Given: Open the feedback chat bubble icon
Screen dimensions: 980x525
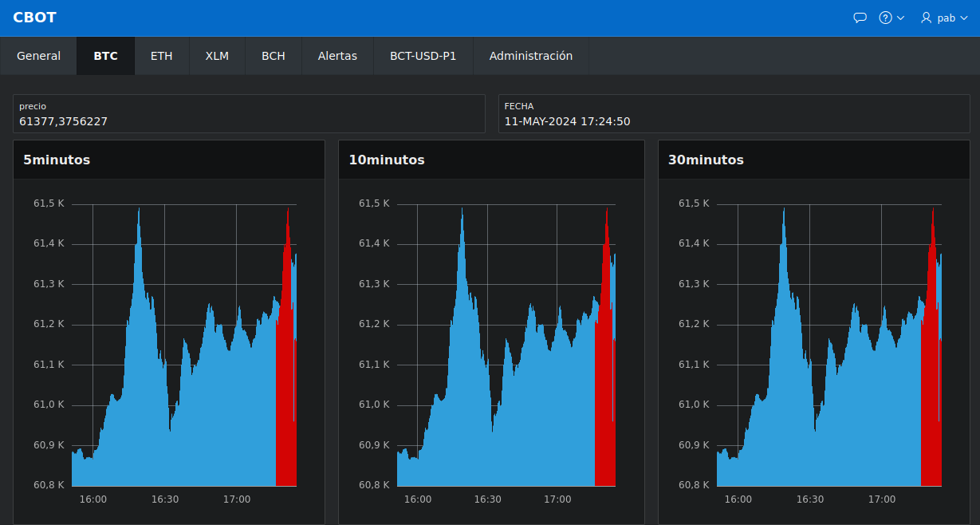Looking at the screenshot, I should click(x=860, y=17).
